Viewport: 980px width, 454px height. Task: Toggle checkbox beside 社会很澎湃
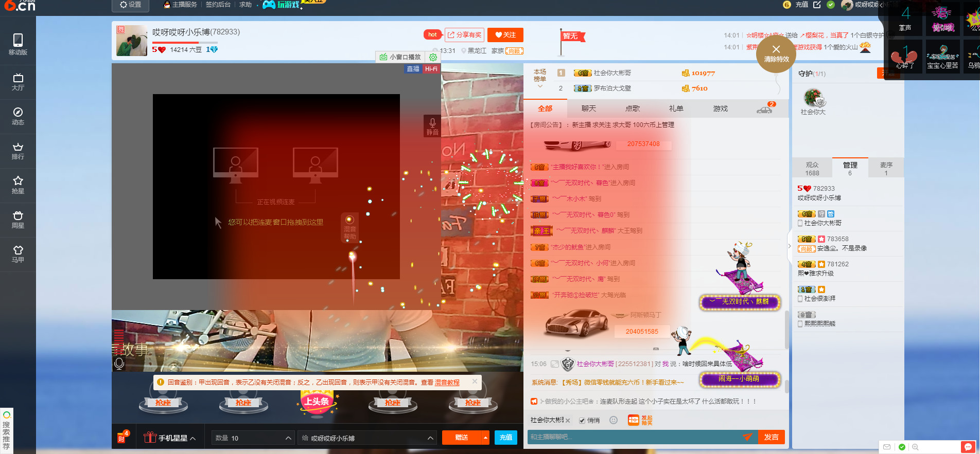800,298
